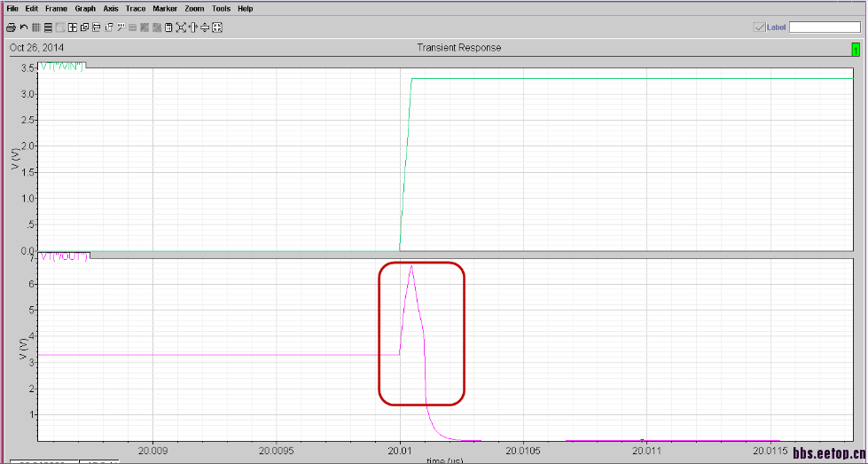868x464 pixels.
Task: Open the Tools menu
Action: click(222, 9)
